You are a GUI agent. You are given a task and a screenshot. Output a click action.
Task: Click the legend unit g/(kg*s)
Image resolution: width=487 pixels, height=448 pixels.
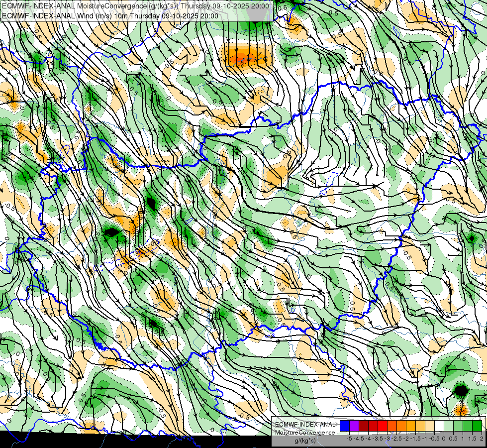point(305,441)
